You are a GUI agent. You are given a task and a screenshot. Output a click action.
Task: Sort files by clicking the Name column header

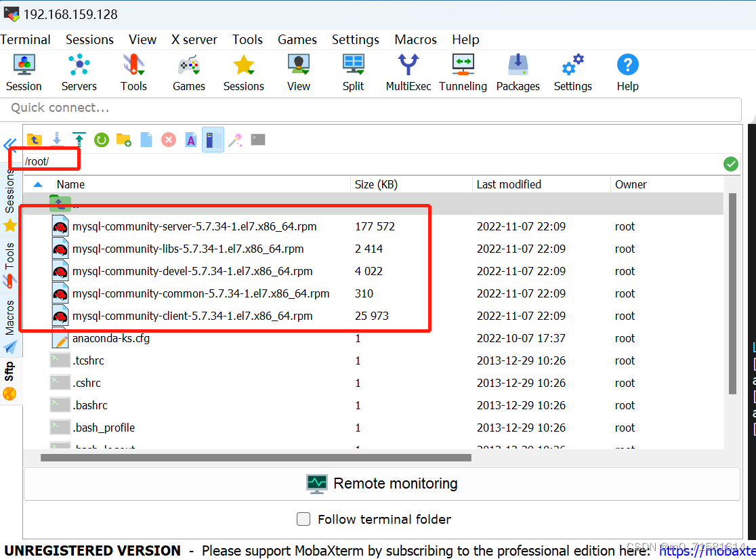coord(70,184)
